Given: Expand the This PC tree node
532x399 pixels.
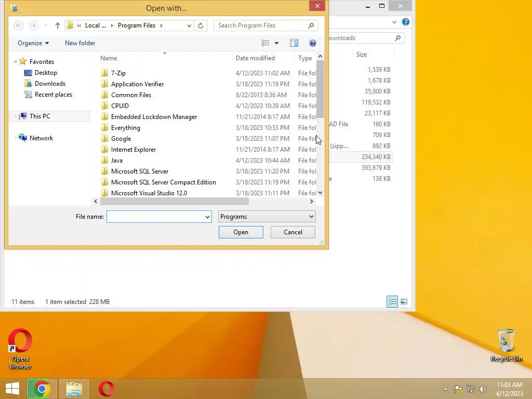Looking at the screenshot, I should pos(15,116).
